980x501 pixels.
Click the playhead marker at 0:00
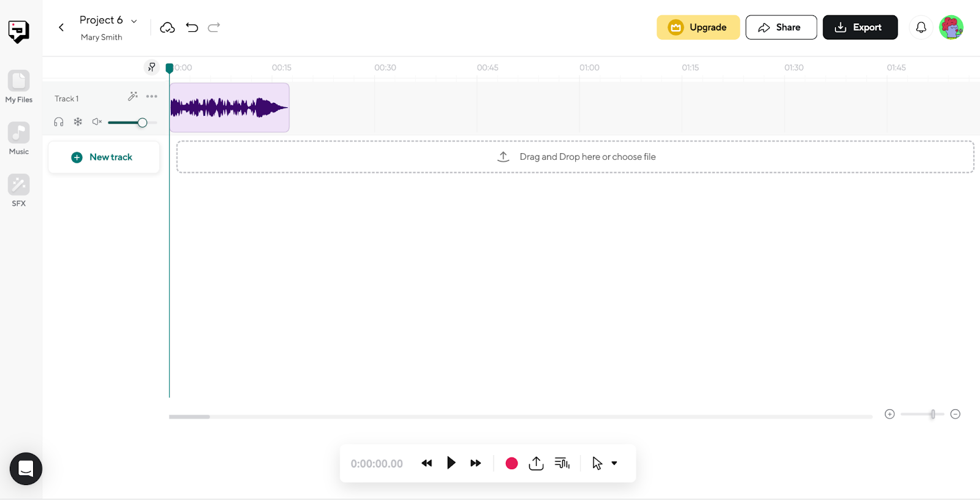[x=170, y=68]
